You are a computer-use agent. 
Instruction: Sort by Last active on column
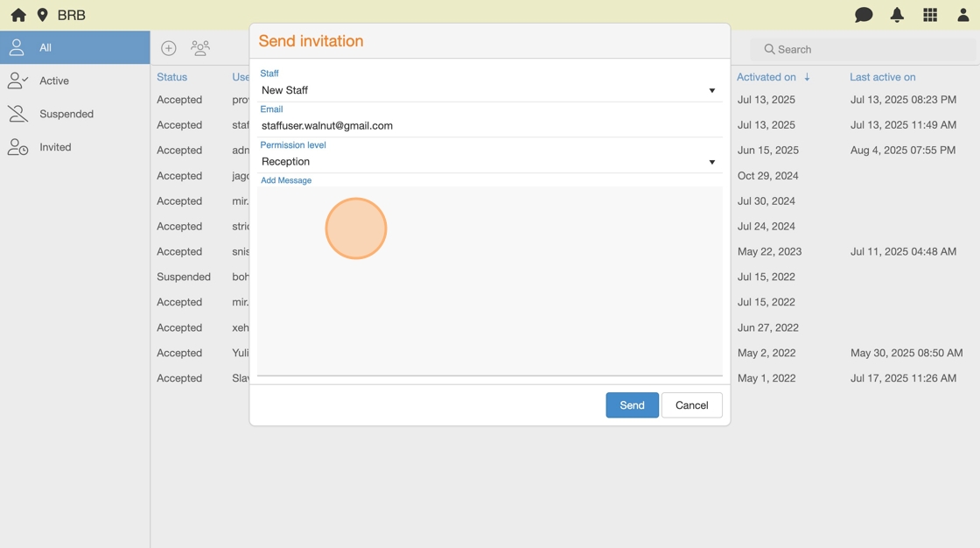point(882,77)
